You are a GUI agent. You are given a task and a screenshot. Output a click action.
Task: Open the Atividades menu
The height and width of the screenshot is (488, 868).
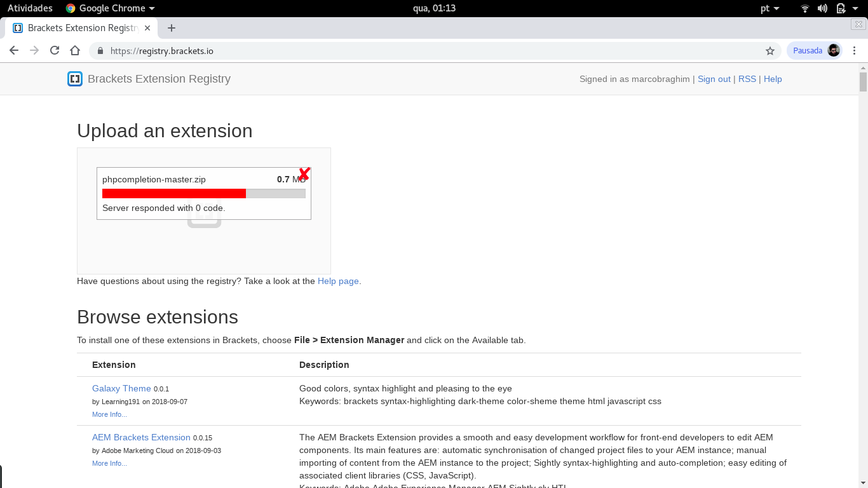point(30,8)
